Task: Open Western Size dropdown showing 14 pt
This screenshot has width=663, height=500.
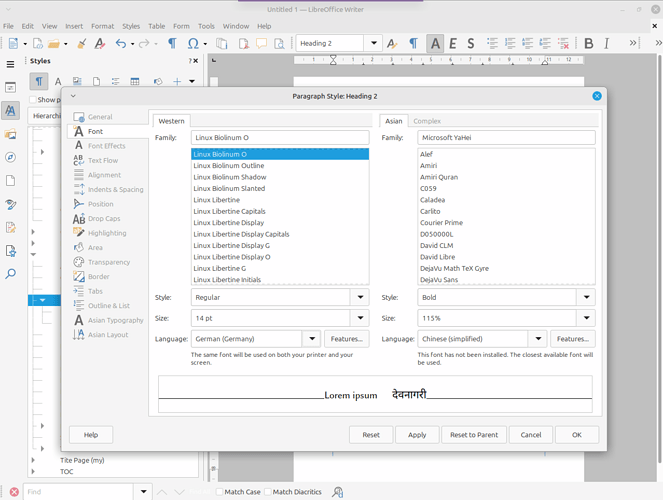Action: [360, 318]
